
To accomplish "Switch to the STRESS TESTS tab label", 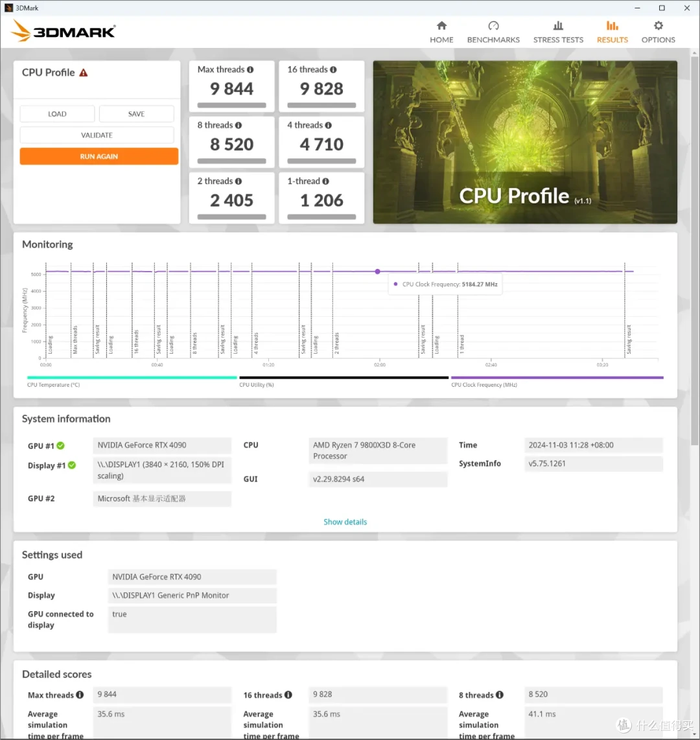I will pos(558,40).
